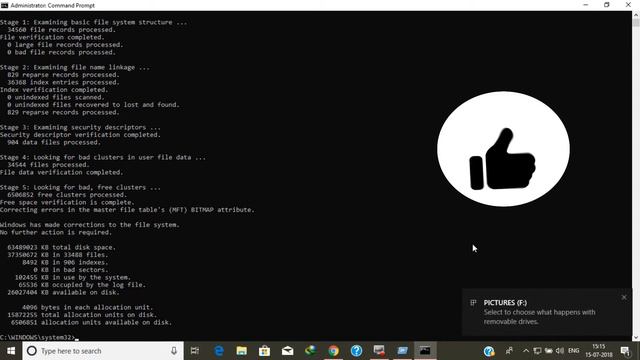Click the PICTURES (F:) notification title
The image size is (640, 360).
click(x=505, y=302)
